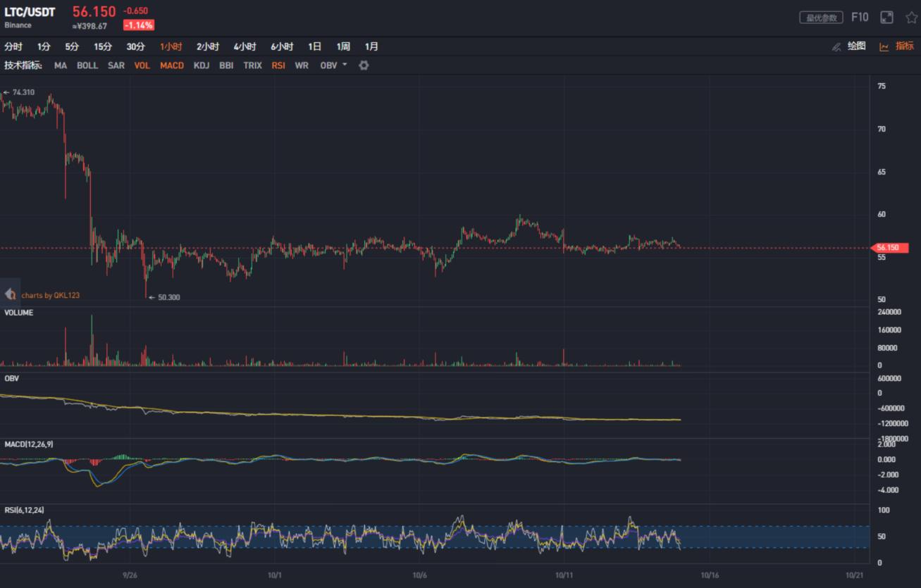Toggle the VOL indicator on

142,65
